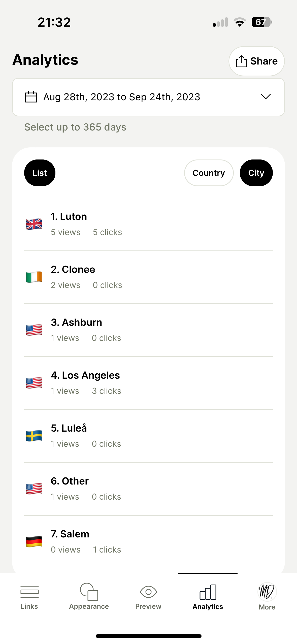Screen dimensions: 297x644
Task: Tap the Analytics bar chart icon
Action: point(208,592)
